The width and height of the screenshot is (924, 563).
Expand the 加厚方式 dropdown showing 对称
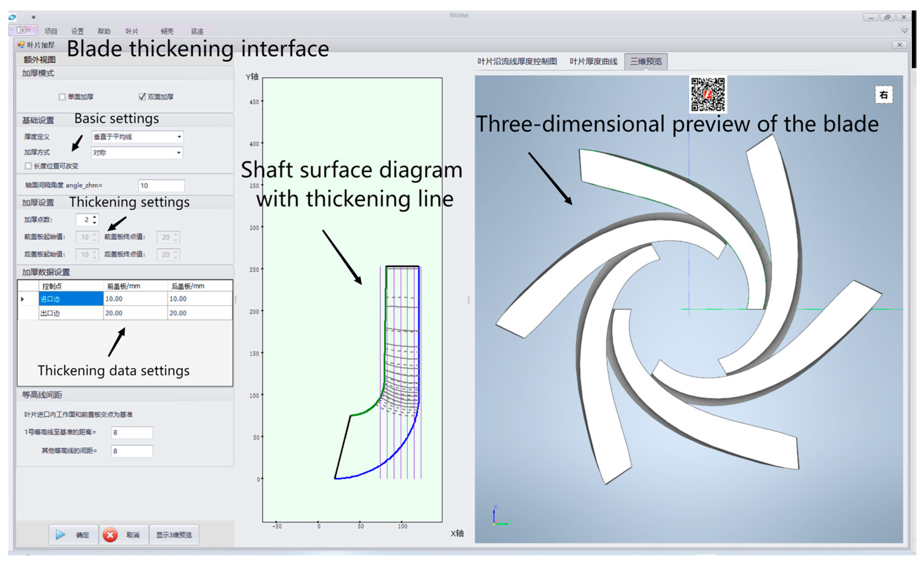(178, 153)
